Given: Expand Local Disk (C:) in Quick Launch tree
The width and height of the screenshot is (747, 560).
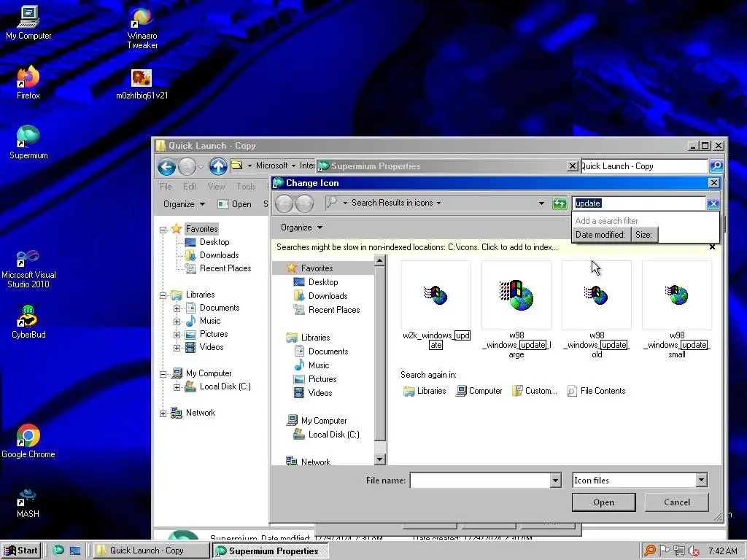Looking at the screenshot, I should point(177,387).
